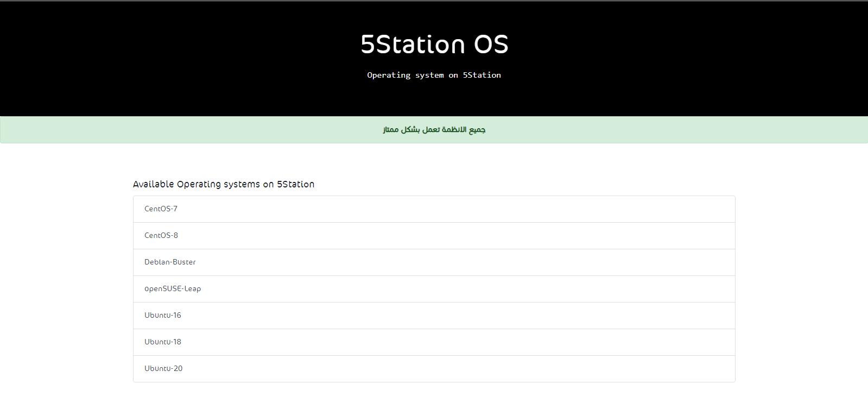868x415 pixels.
Task: Open the CentOS-7 list entry
Action: click(x=161, y=209)
